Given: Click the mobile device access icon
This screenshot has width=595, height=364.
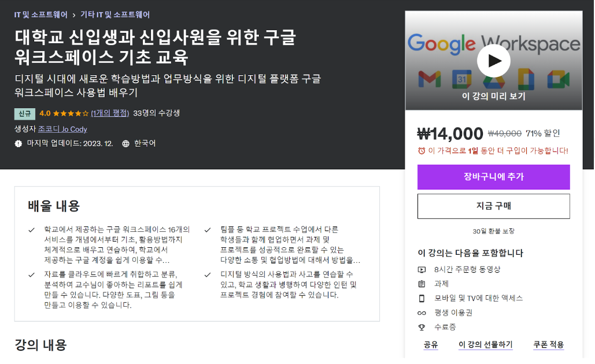Looking at the screenshot, I should (422, 298).
